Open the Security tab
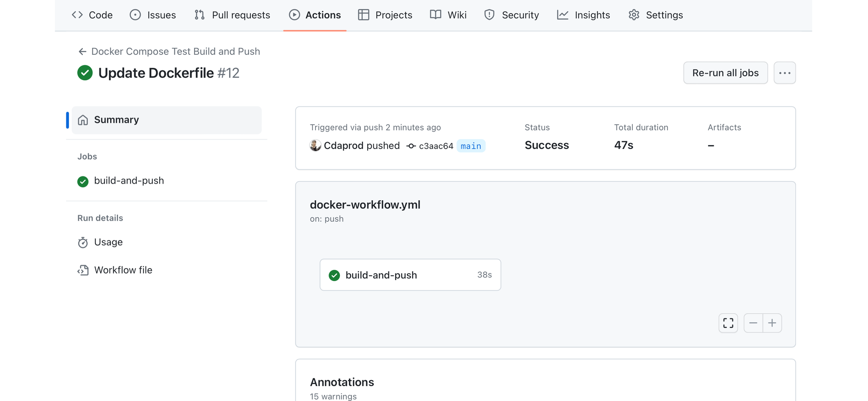The image size is (868, 401). tap(511, 15)
